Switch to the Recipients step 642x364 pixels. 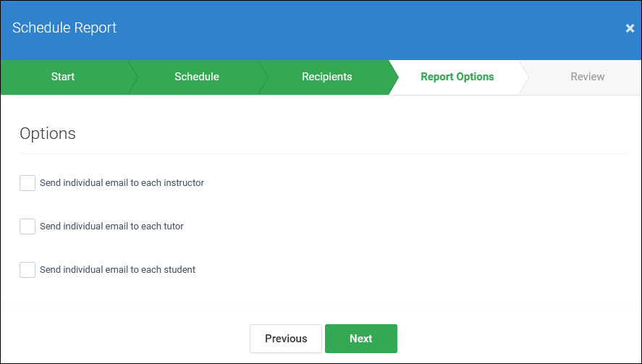[326, 77]
